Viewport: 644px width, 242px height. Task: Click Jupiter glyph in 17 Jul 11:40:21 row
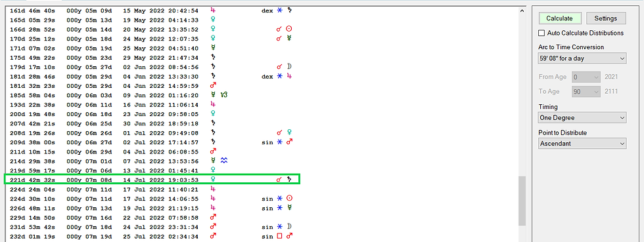tap(213, 189)
